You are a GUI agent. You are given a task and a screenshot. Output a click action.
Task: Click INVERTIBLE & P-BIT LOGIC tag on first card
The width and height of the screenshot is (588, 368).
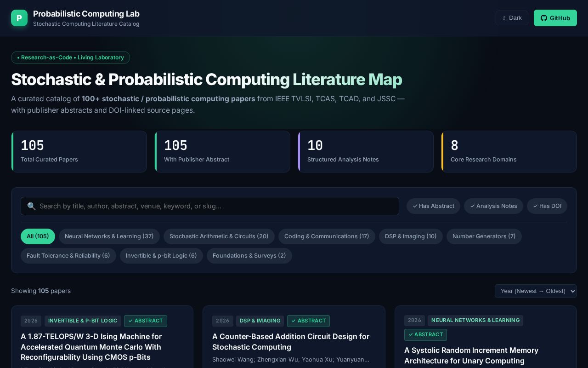point(83,321)
